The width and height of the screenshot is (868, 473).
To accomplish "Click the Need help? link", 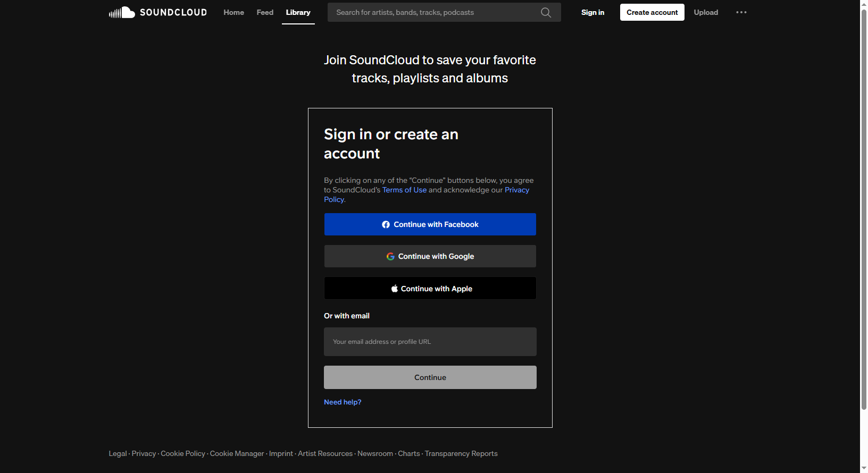I will [343, 402].
